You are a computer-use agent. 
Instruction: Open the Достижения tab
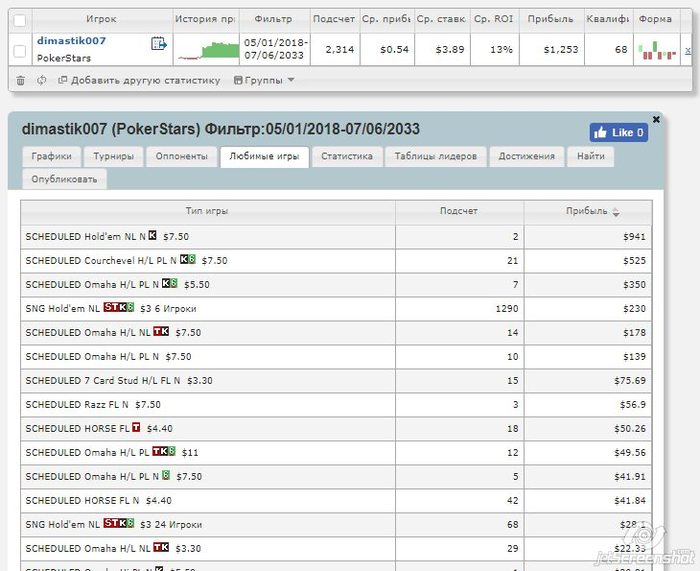(527, 157)
